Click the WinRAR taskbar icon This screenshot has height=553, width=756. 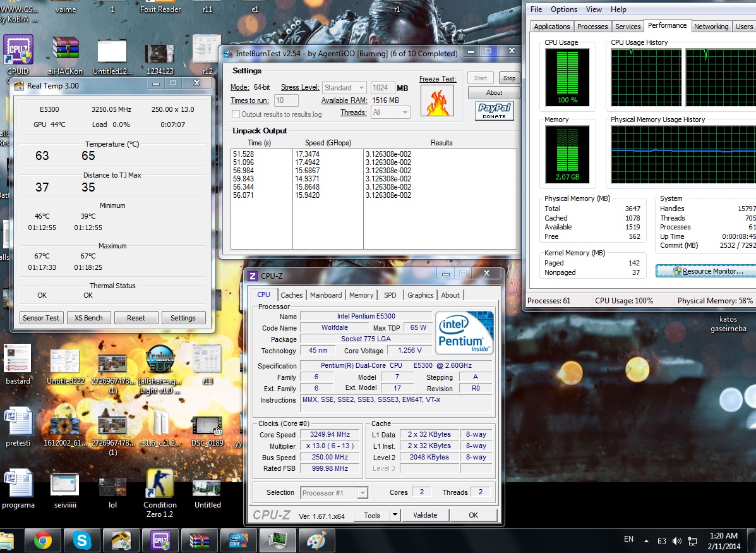[x=198, y=540]
